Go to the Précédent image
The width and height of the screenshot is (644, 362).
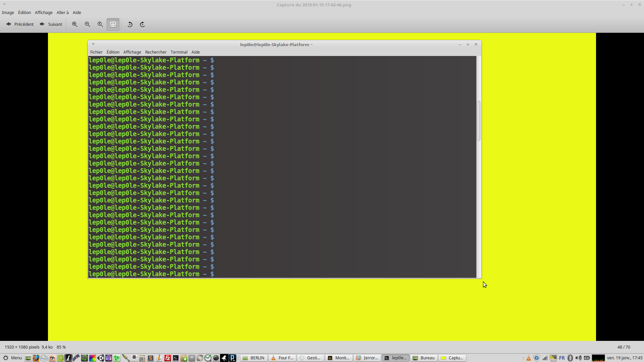[x=20, y=24]
